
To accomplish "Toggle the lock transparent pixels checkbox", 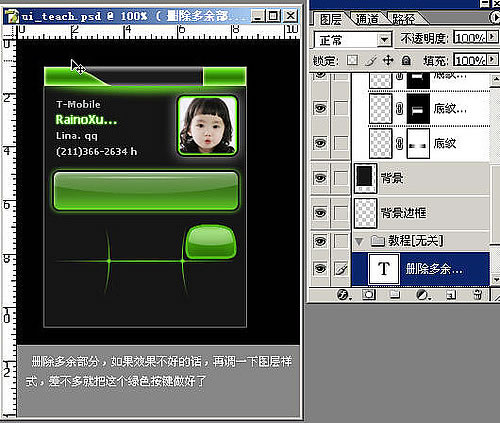I will (x=352, y=60).
